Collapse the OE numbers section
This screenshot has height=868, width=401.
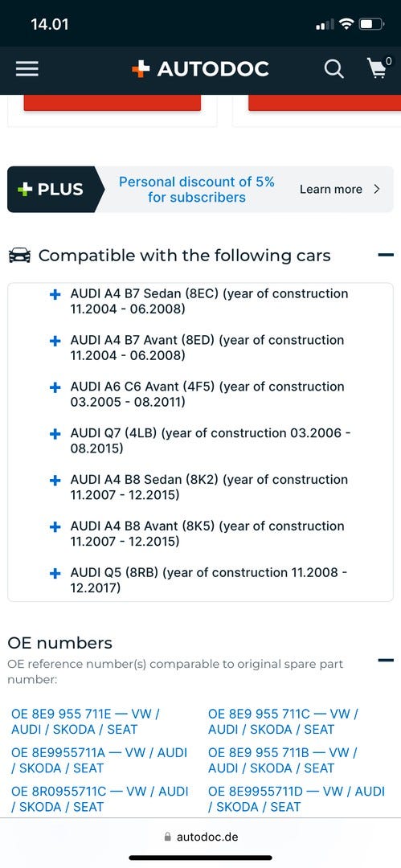click(386, 660)
